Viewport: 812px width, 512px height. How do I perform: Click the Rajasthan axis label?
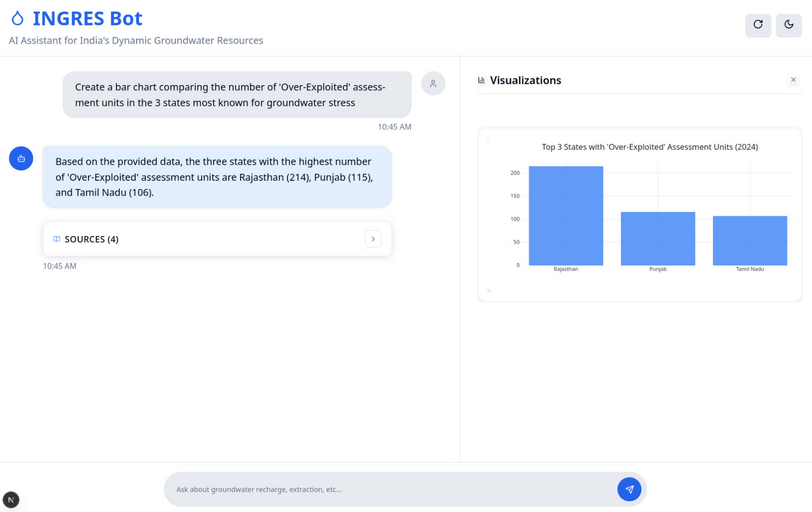tap(566, 269)
